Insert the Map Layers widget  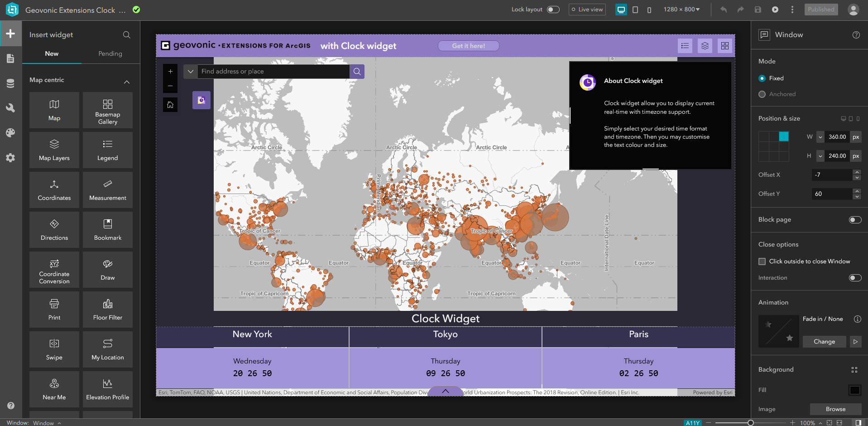(54, 150)
